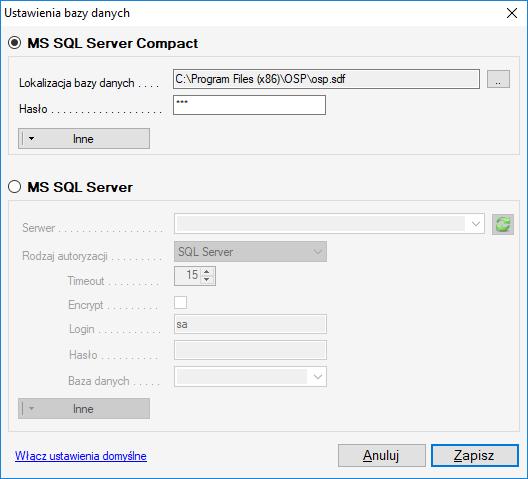This screenshot has height=479, width=528.
Task: Refresh the server list with green icon
Action: pos(503,224)
